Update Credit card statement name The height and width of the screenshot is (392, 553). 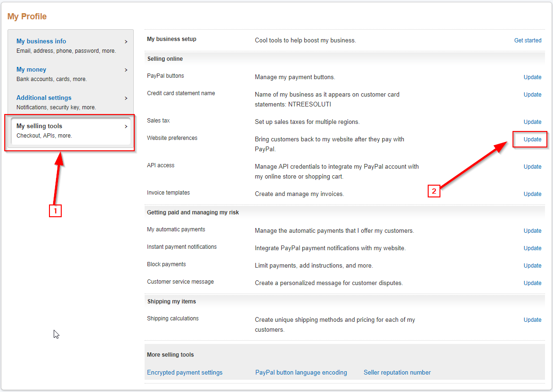pyautogui.click(x=532, y=95)
